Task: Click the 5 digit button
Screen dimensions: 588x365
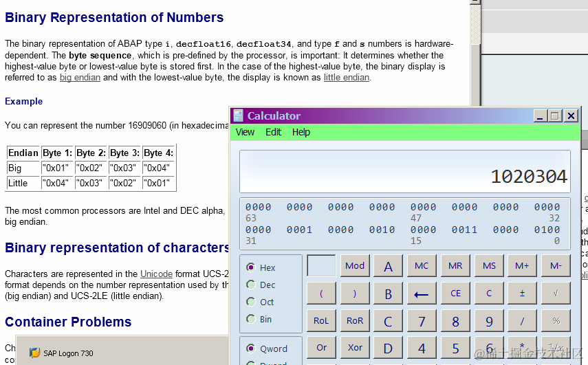Action: click(x=455, y=348)
